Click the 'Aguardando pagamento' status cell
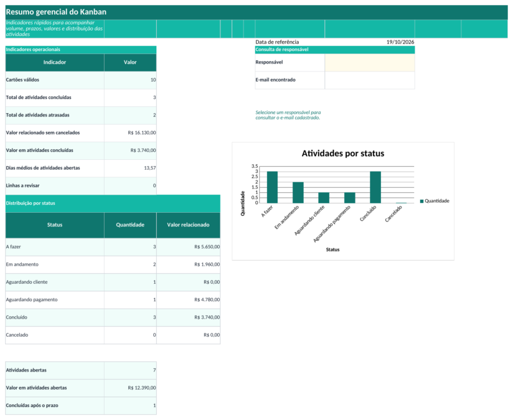 [55, 300]
